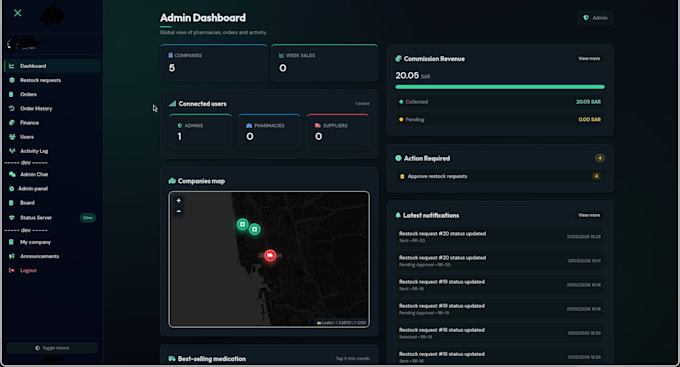Click the red supplier map marker
Viewport: 680px width, 367px height.
(x=270, y=256)
